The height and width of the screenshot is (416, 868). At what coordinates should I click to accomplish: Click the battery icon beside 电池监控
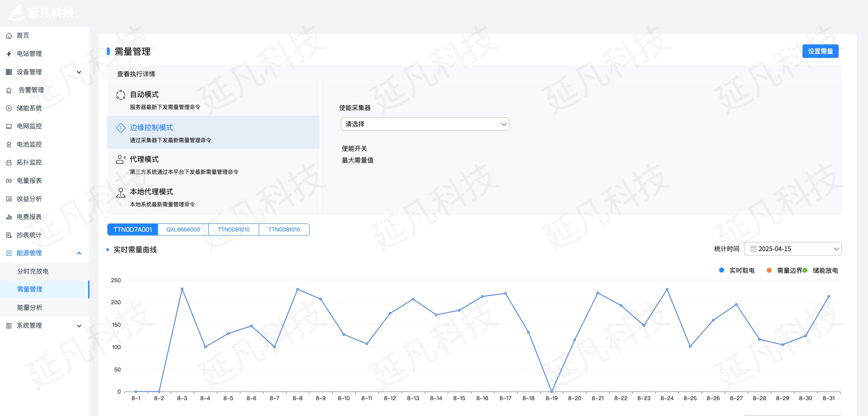pos(9,145)
